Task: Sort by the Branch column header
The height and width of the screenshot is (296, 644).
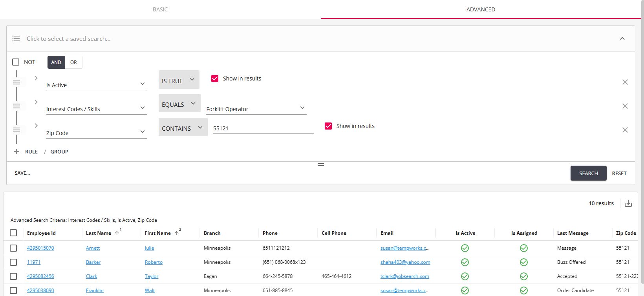Action: click(x=212, y=233)
